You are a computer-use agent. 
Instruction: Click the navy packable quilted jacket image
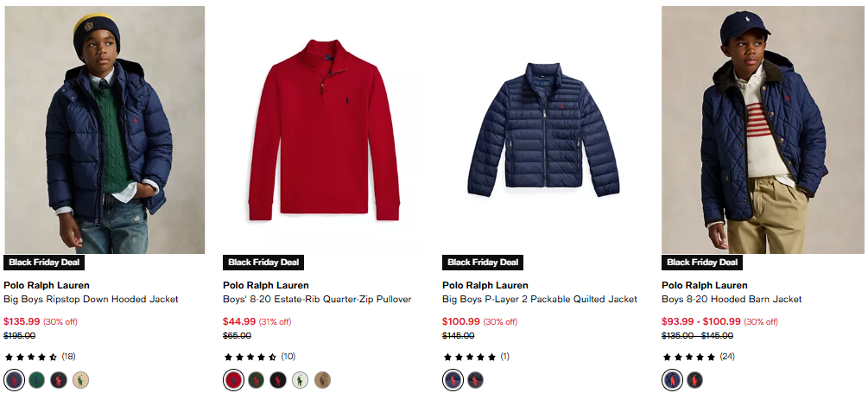point(543,130)
